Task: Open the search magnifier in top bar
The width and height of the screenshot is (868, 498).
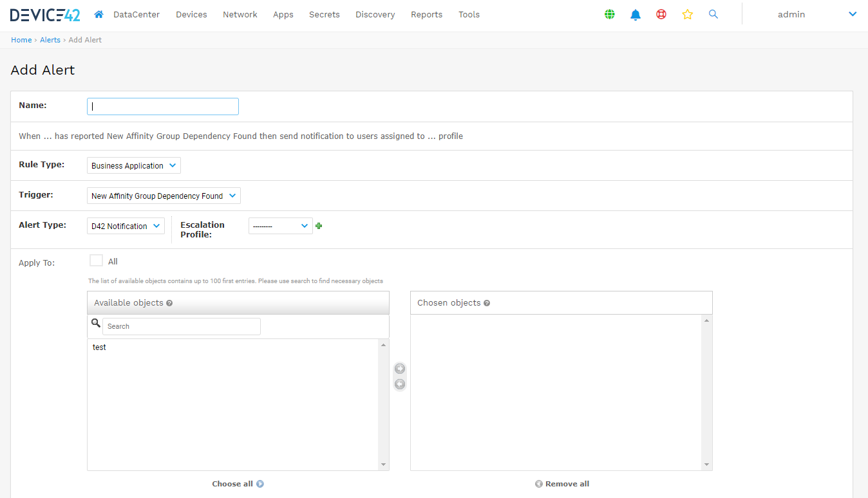Action: [713, 14]
